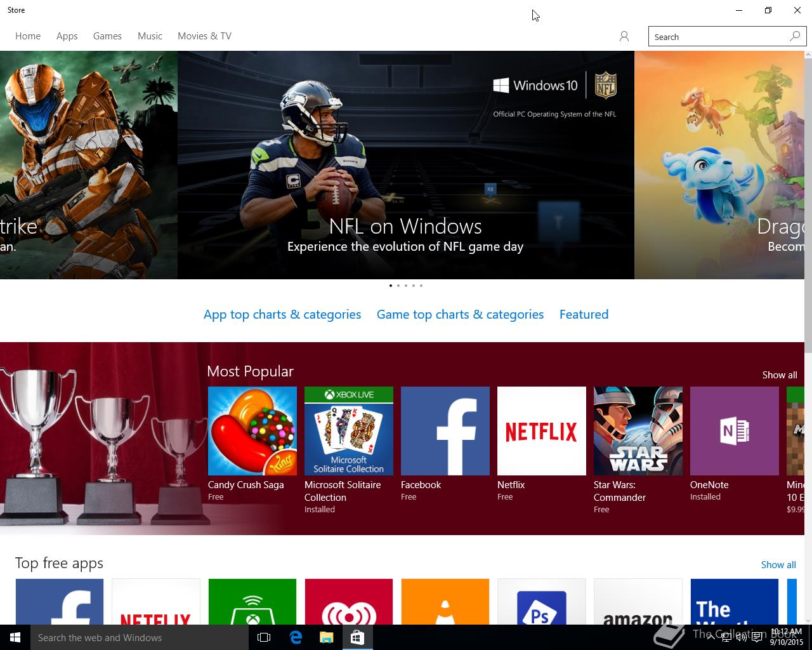Screen dimensions: 812x650
Task: Open The Weather Channel tile
Action: coord(735,602)
